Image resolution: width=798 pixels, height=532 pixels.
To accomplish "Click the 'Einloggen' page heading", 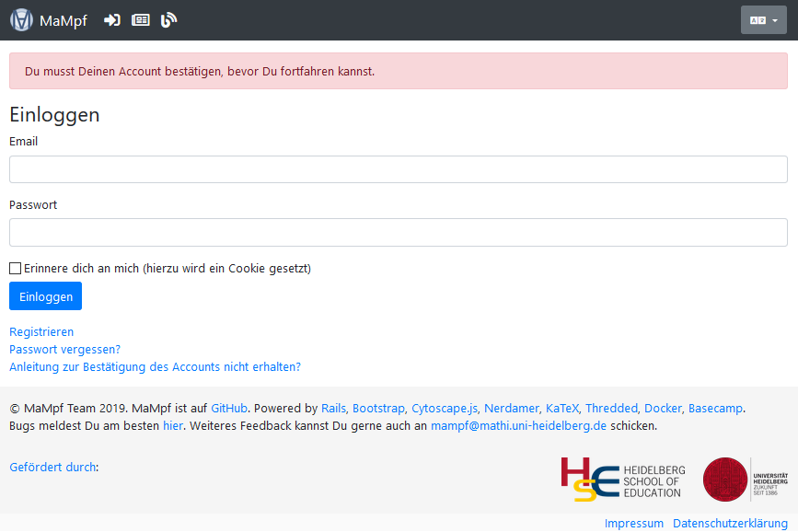I will click(x=54, y=114).
